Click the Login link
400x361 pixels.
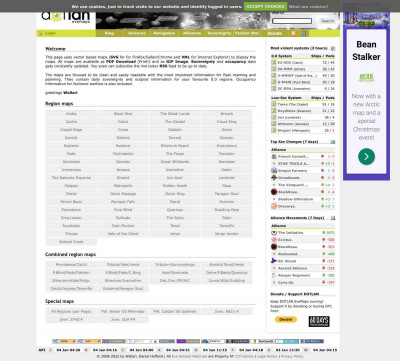click(50, 33)
